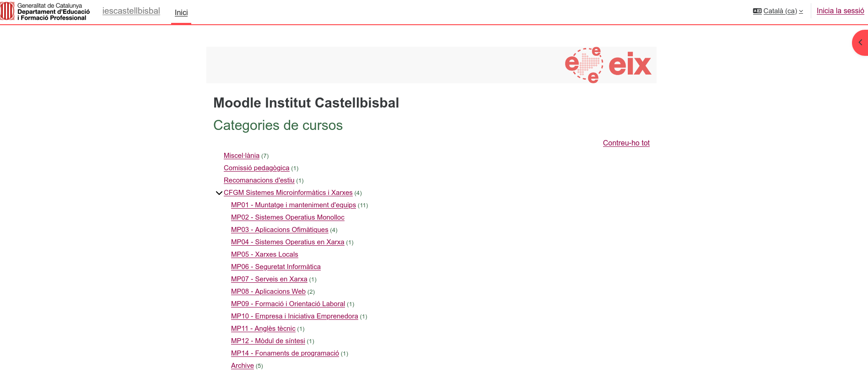Open MP02 - Sistemes Operatius Monolloc
Screen dimensions: 868x372
click(x=288, y=217)
